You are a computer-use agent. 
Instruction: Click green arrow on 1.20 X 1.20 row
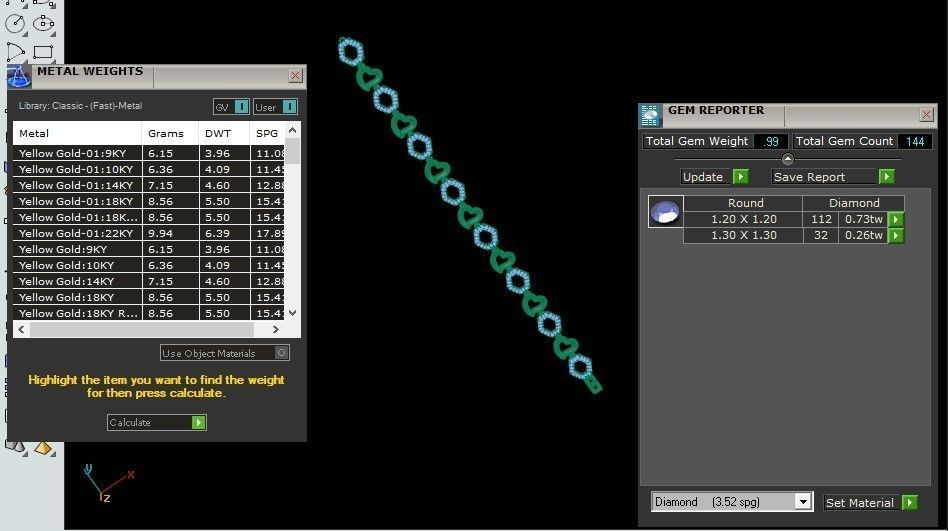coord(896,219)
